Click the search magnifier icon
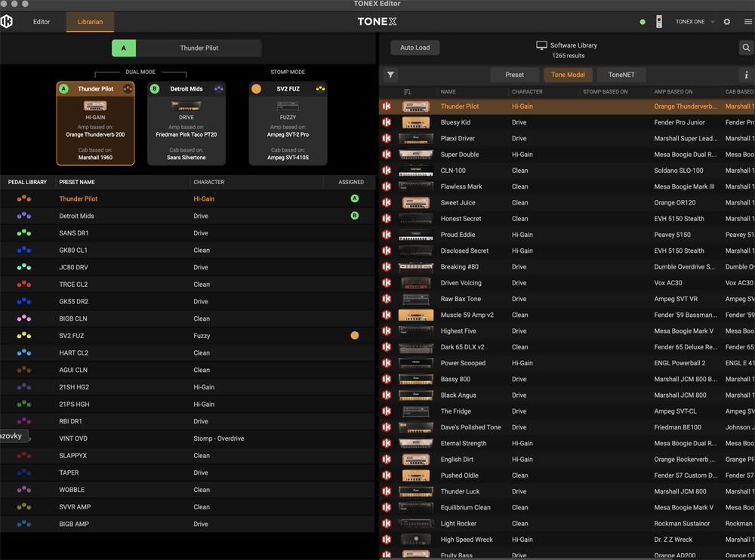Screen dimensions: 755x560 tap(745, 48)
